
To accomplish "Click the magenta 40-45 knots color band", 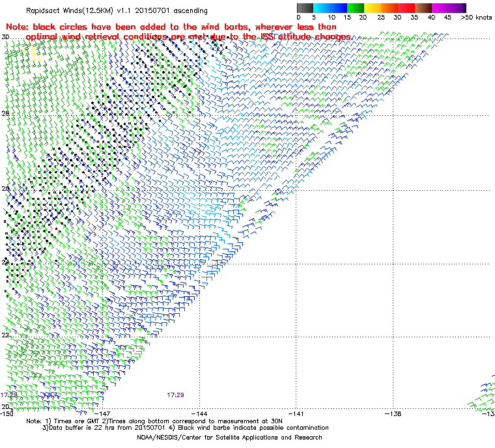I will point(440,8).
